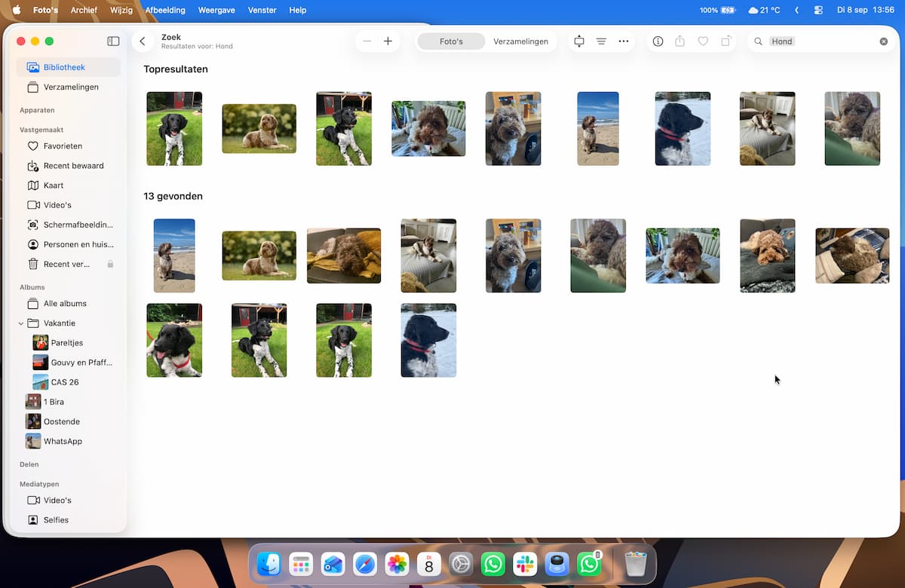Launch Safari from the Dock
Viewport: 905px width, 588px height.
tap(365, 564)
